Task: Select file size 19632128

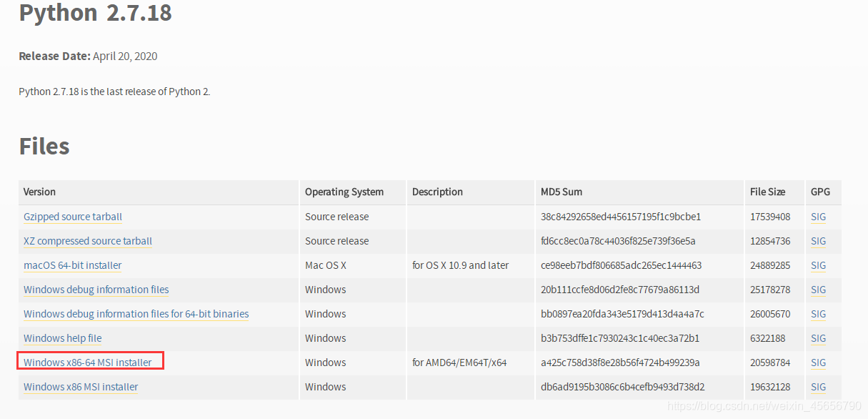Action: 770,387
